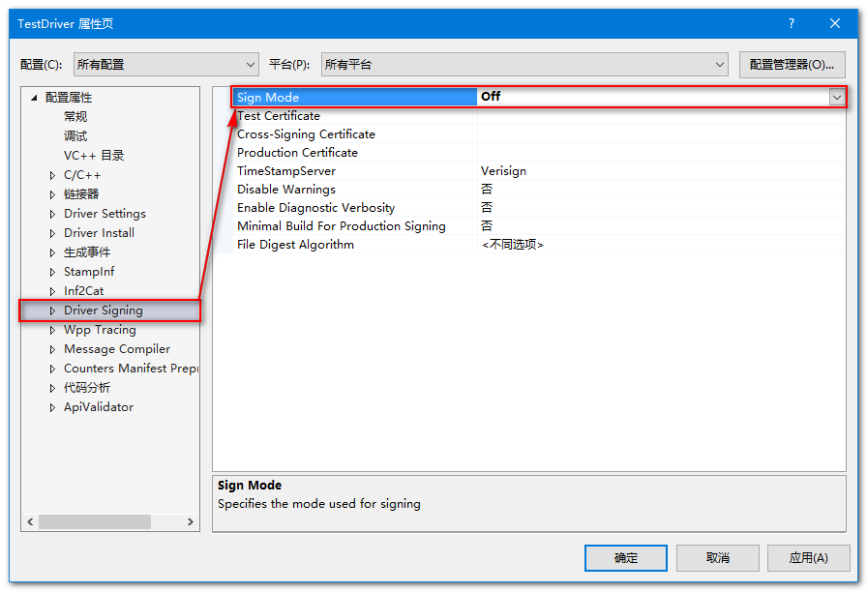
Task: Expand the Driver Install node arrow
Action: 52,233
